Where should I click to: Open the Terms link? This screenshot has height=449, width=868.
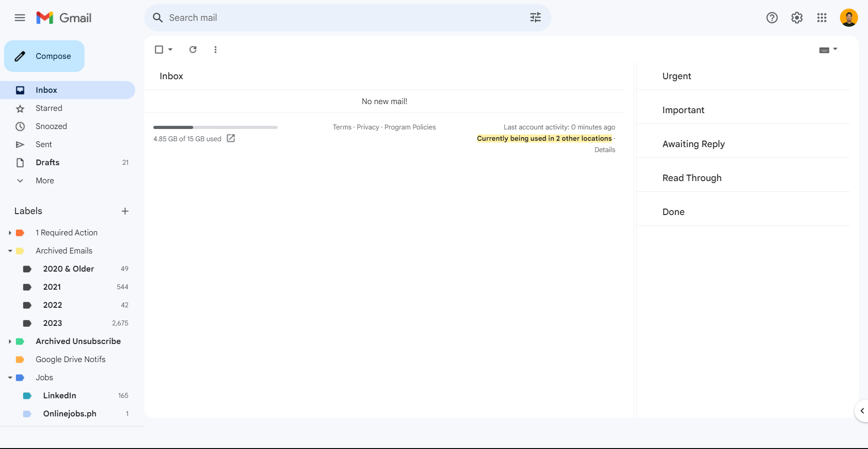(342, 127)
